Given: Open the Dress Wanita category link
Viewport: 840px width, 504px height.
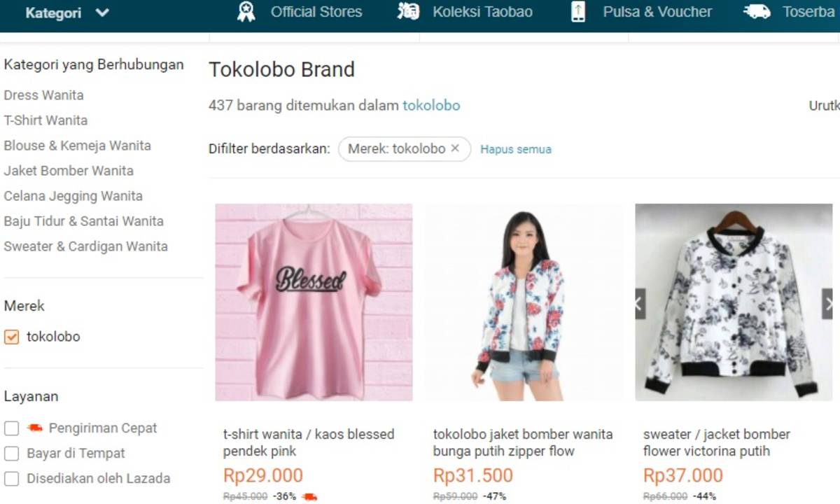Looking at the screenshot, I should tap(43, 95).
